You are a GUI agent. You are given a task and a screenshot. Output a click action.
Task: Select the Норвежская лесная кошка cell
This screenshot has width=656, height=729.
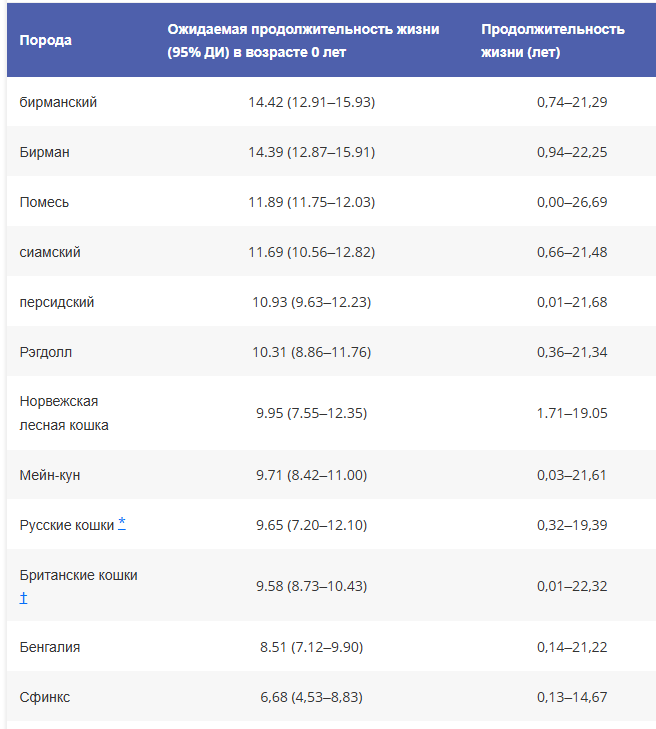pos(64,413)
